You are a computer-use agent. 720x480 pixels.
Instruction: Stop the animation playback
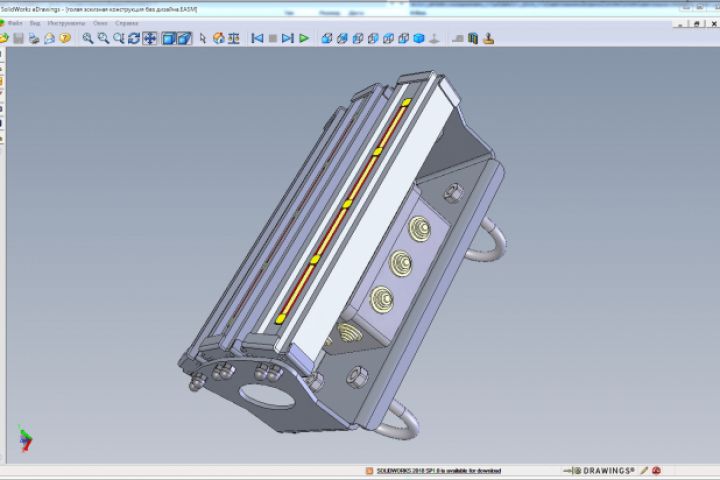273,39
